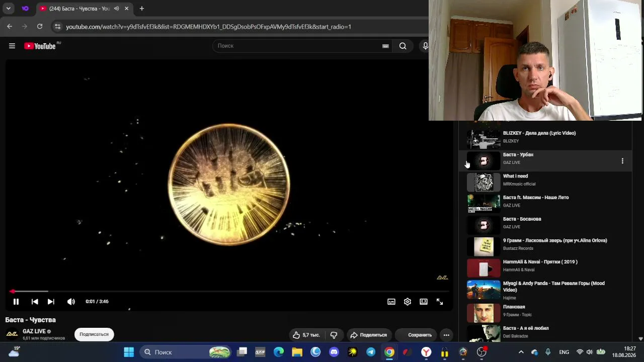Skip to the next video in playlist
644x362 pixels.
click(x=51, y=302)
